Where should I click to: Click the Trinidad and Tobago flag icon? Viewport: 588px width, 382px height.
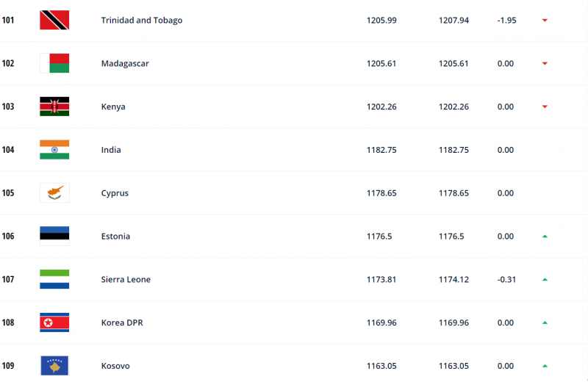point(54,21)
